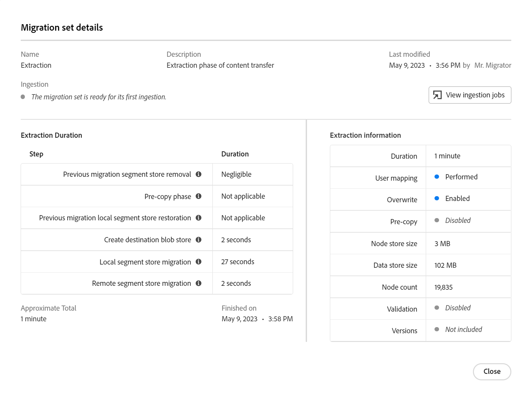The width and height of the screenshot is (532, 400).
Task: Click the Versions Not included status dot
Action: click(x=437, y=329)
